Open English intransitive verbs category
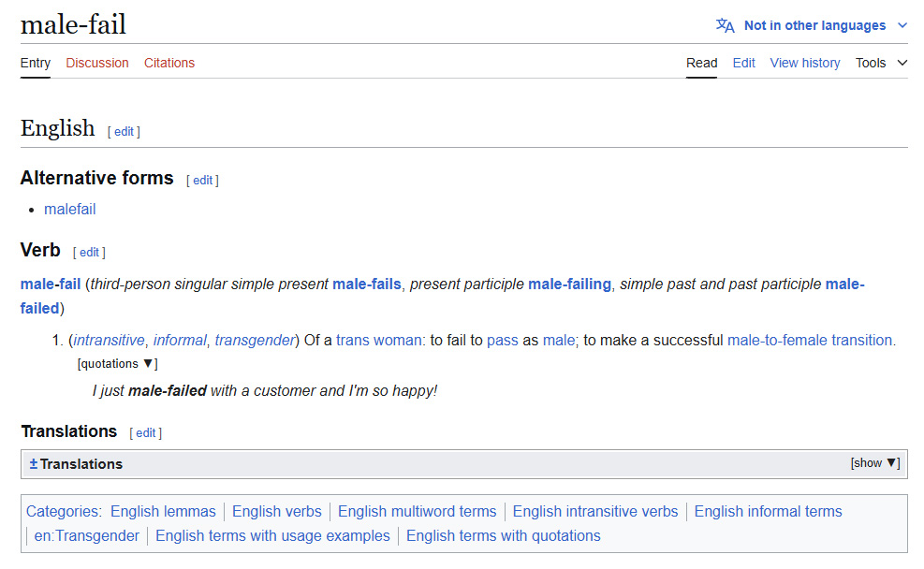The image size is (924, 569). point(595,511)
